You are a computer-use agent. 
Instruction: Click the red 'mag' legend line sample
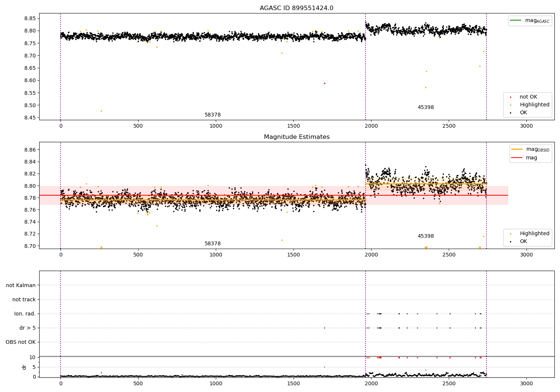(x=517, y=158)
